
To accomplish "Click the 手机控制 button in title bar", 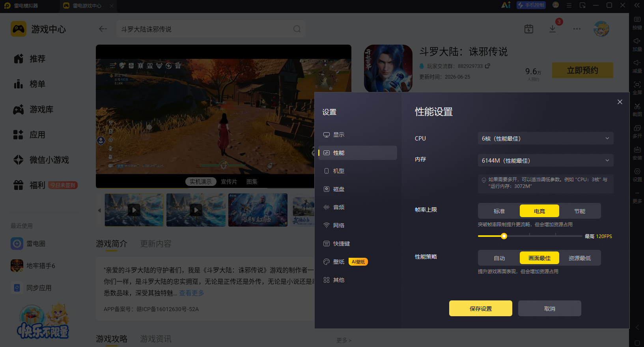I will [531, 5].
